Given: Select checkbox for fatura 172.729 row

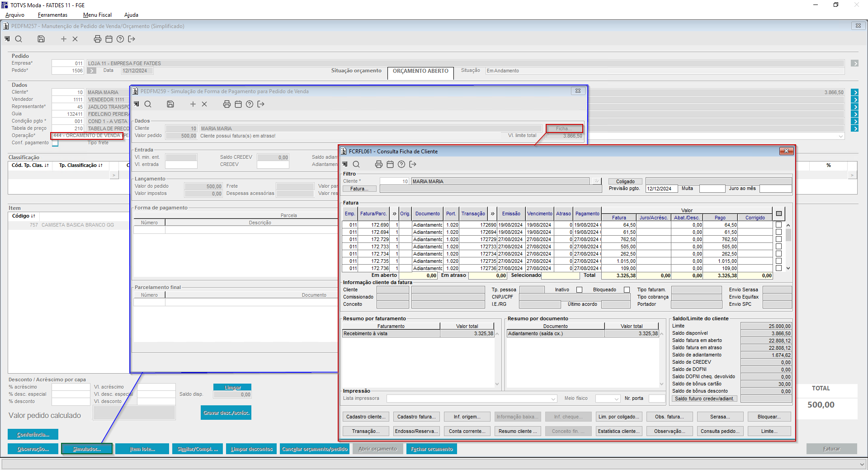Looking at the screenshot, I should 778,239.
